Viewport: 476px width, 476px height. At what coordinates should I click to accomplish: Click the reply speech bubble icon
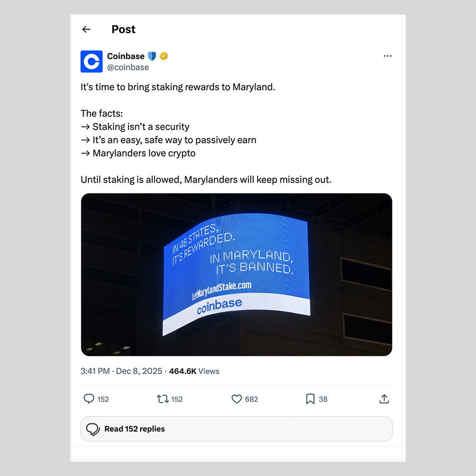click(x=89, y=399)
